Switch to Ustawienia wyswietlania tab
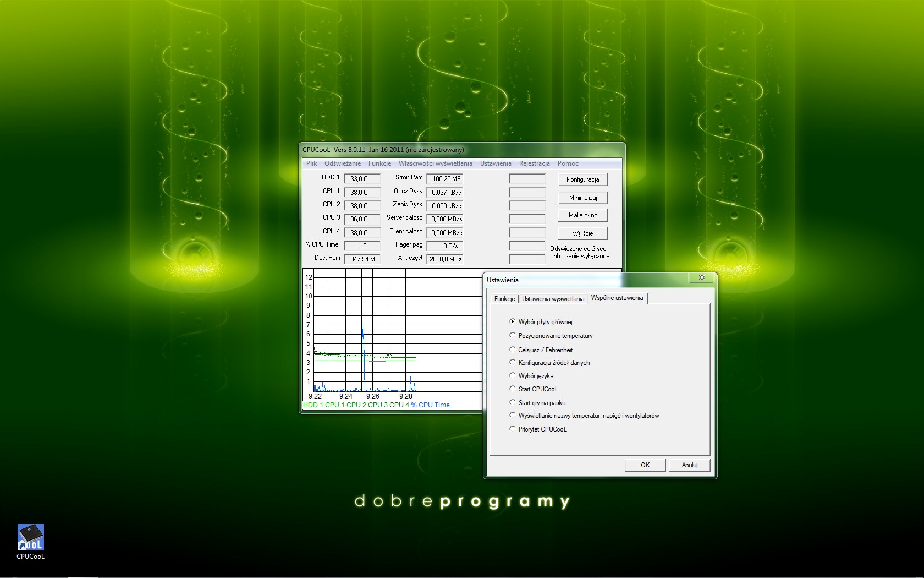 click(553, 299)
